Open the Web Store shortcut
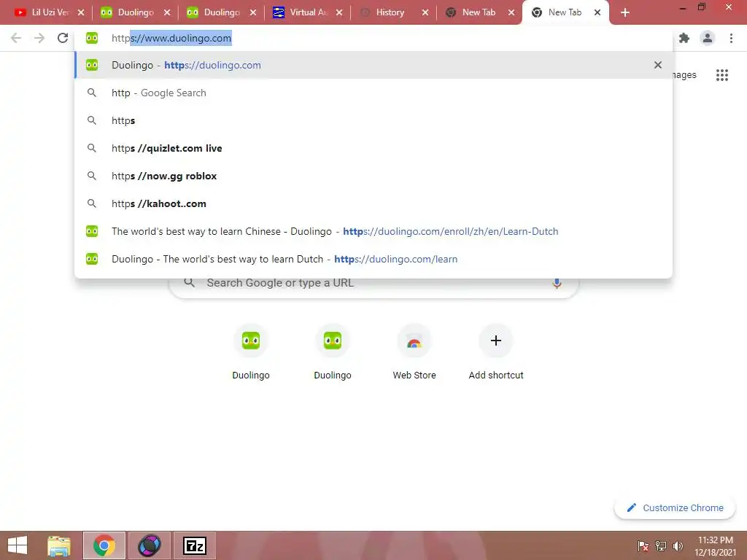Viewport: 747px width, 560px height. tap(414, 351)
